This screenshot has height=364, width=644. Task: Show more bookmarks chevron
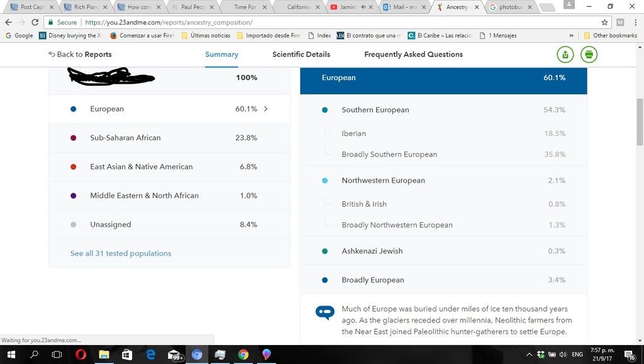571,35
